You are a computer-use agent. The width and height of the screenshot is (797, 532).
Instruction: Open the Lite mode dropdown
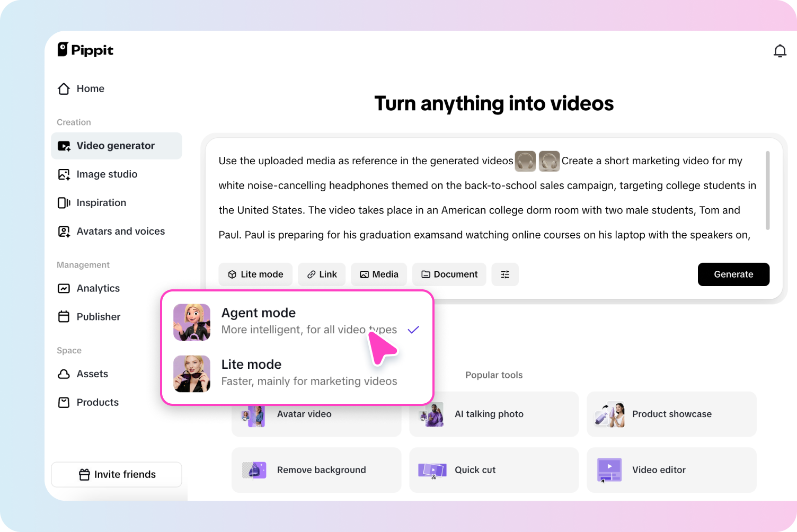pos(255,274)
